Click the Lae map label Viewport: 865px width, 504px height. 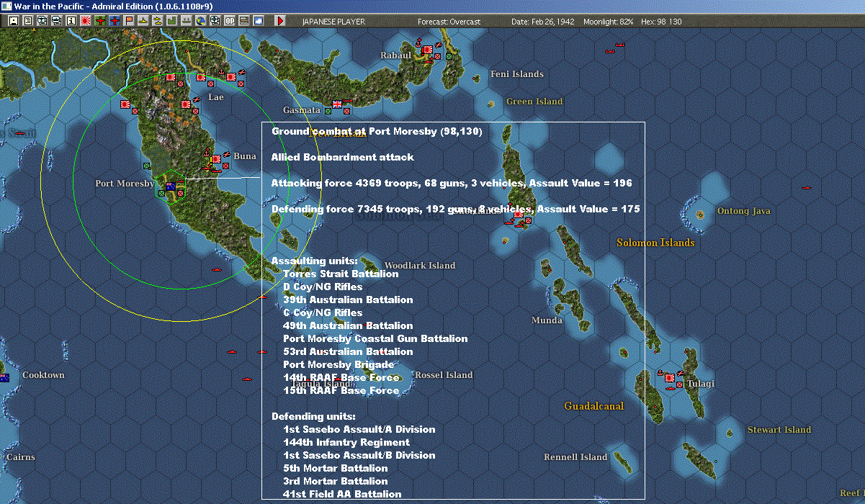(x=216, y=96)
